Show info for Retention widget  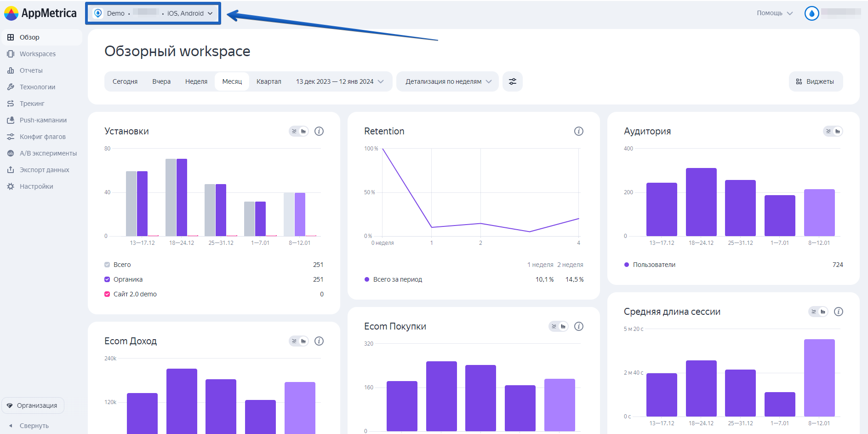click(579, 131)
